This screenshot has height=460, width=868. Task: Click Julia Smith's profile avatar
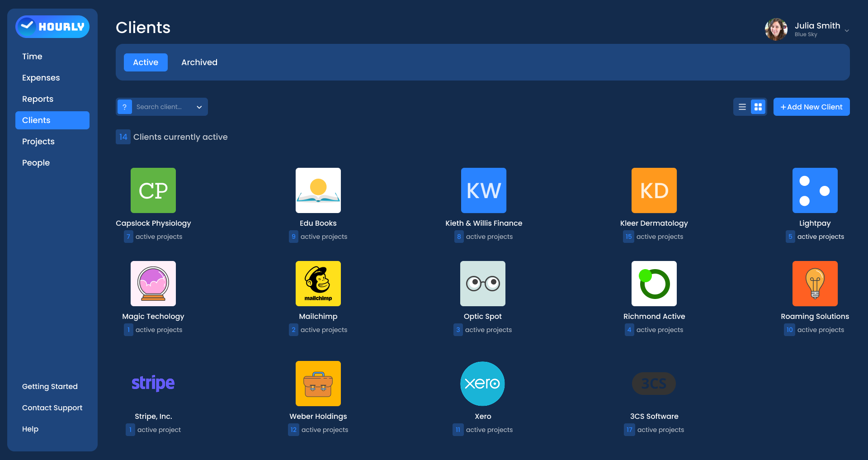click(776, 29)
